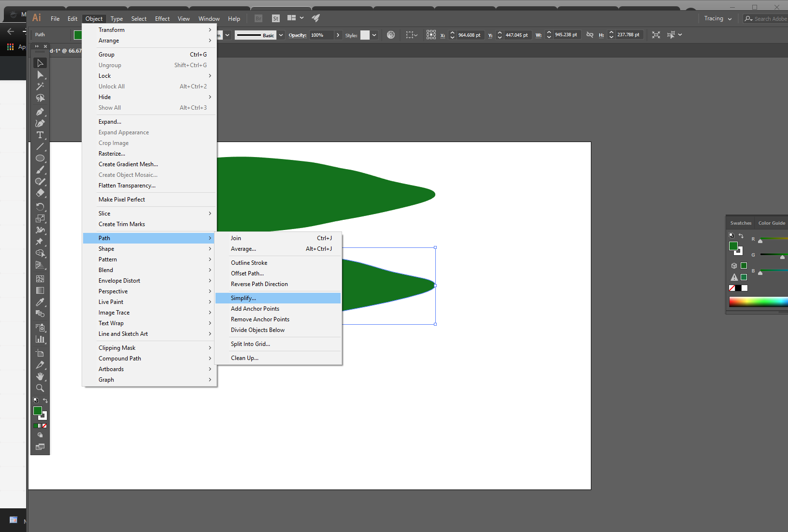The image size is (788, 532).
Task: Select the Direct Selection tool
Action: coord(40,75)
